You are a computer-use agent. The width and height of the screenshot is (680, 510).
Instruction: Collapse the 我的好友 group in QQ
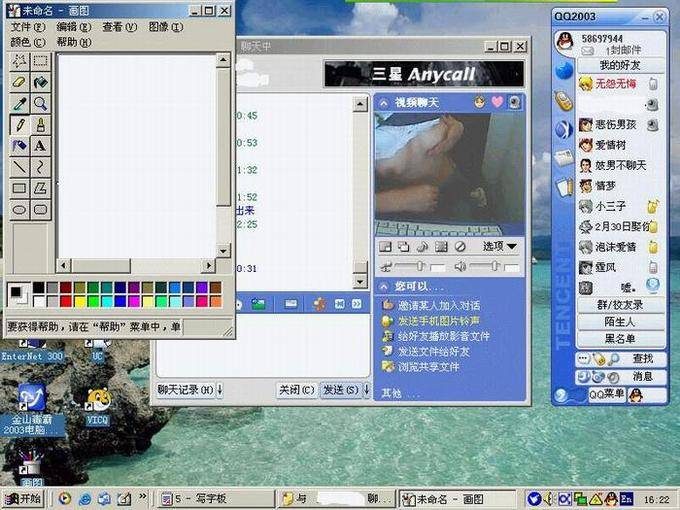click(x=620, y=65)
